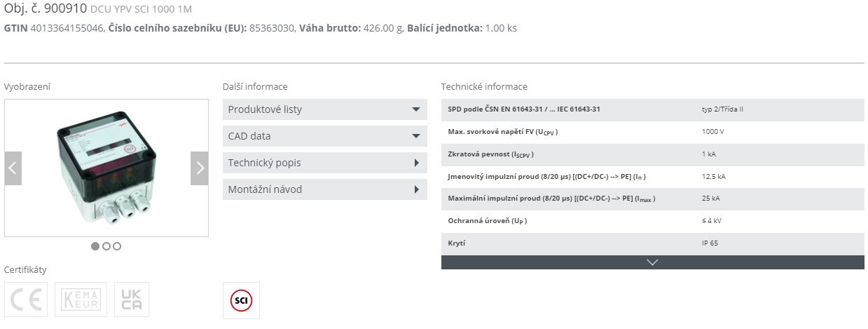Expand the Produktové listy dropdown arrow

(x=415, y=109)
